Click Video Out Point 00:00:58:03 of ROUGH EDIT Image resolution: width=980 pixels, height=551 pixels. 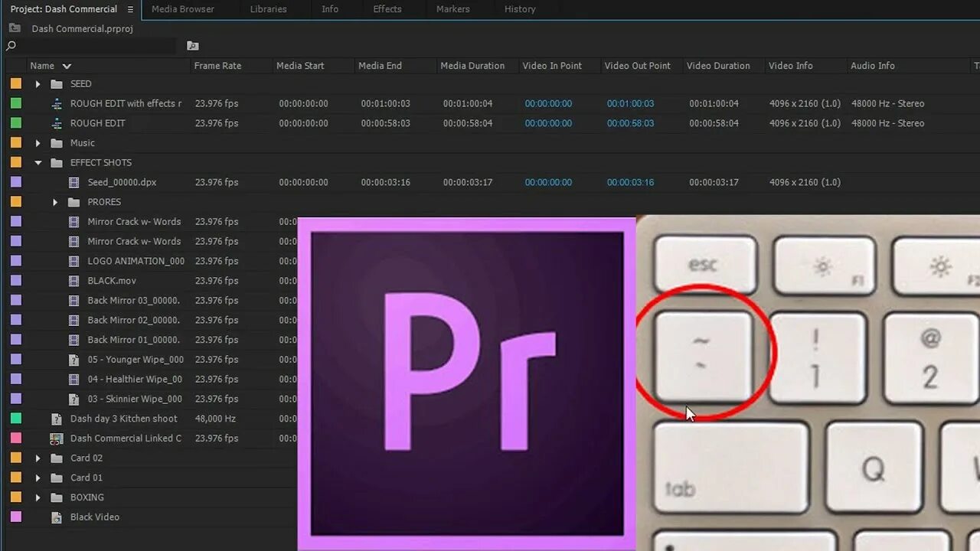[x=631, y=123]
